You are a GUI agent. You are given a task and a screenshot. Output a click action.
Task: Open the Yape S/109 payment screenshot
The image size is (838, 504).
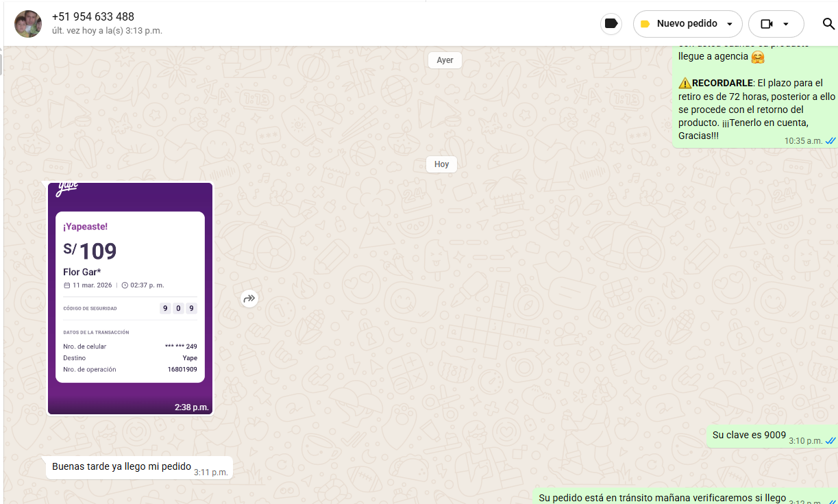tap(130, 298)
